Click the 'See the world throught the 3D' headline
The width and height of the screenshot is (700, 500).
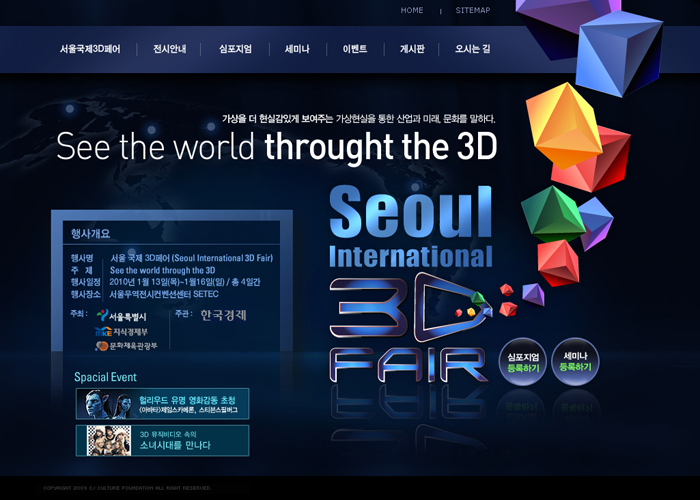coord(277,147)
